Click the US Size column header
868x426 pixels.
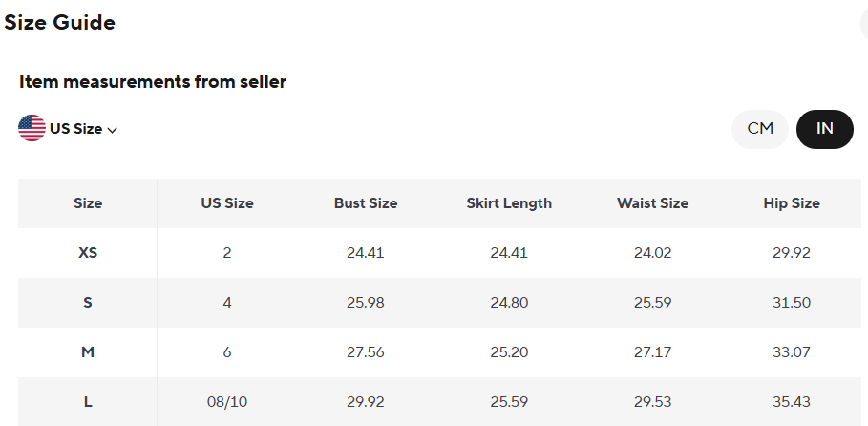(227, 203)
